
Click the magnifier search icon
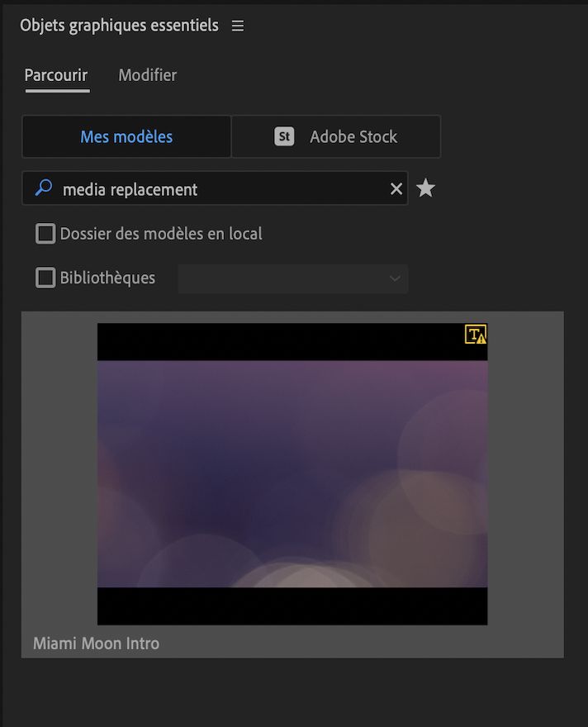click(44, 188)
